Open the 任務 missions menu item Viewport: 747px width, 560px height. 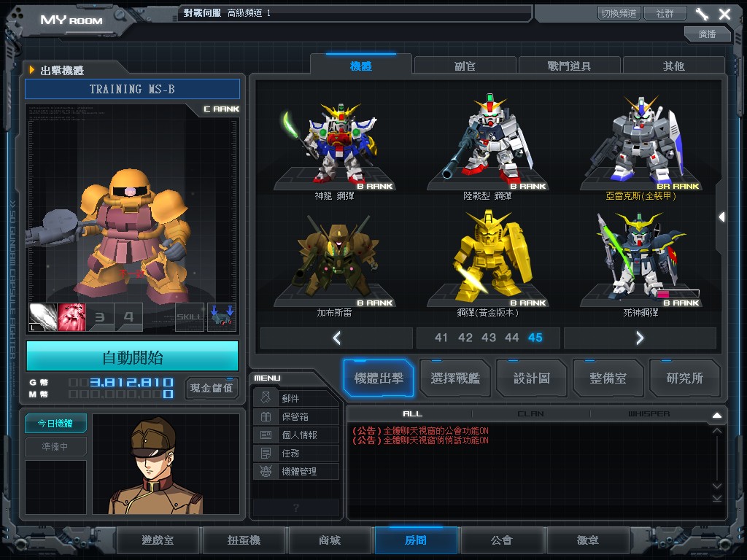click(296, 453)
